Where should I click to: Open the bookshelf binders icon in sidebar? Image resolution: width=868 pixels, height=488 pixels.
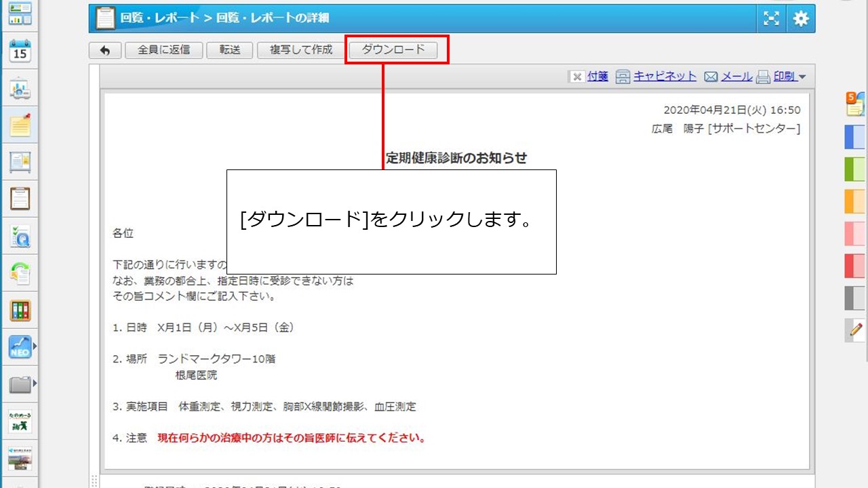tap(20, 310)
